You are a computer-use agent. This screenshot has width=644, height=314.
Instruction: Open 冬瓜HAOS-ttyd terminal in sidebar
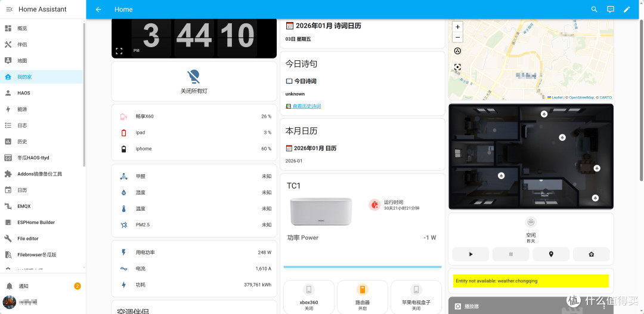click(42, 158)
